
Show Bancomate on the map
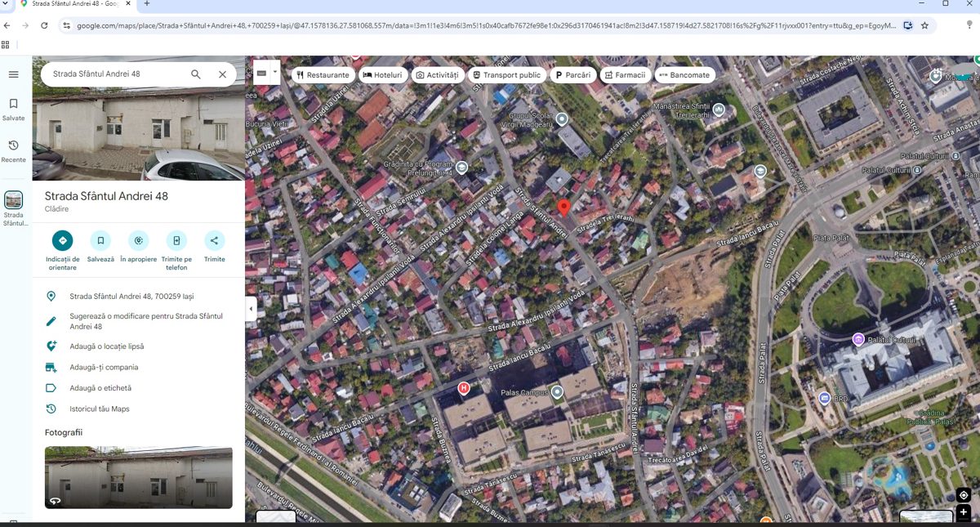[685, 74]
